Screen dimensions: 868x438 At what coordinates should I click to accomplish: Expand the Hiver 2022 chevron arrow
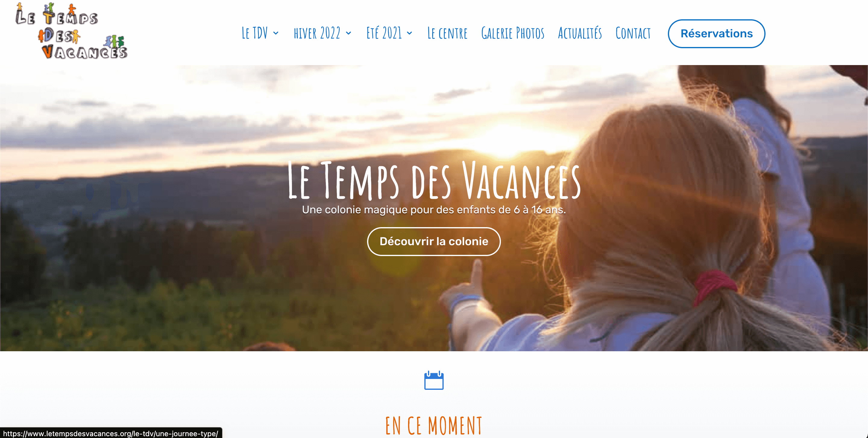click(x=348, y=33)
